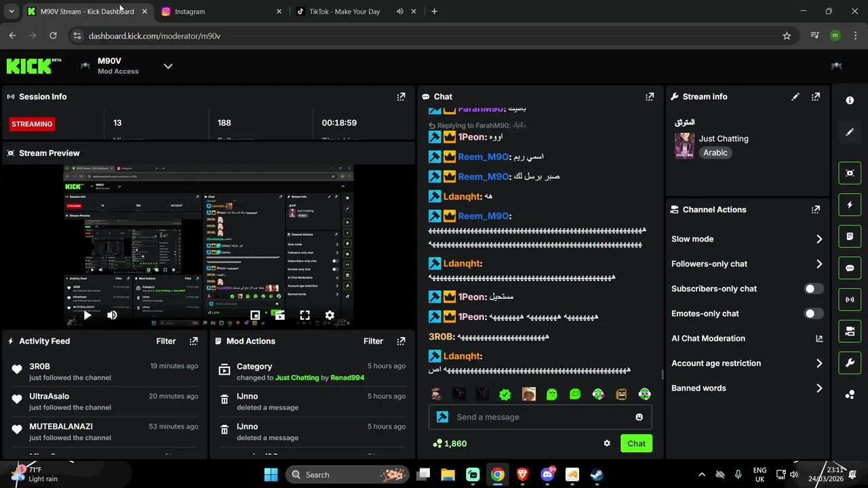Click the 3R0B username in chat
Image resolution: width=868 pixels, height=488 pixels.
click(441, 337)
